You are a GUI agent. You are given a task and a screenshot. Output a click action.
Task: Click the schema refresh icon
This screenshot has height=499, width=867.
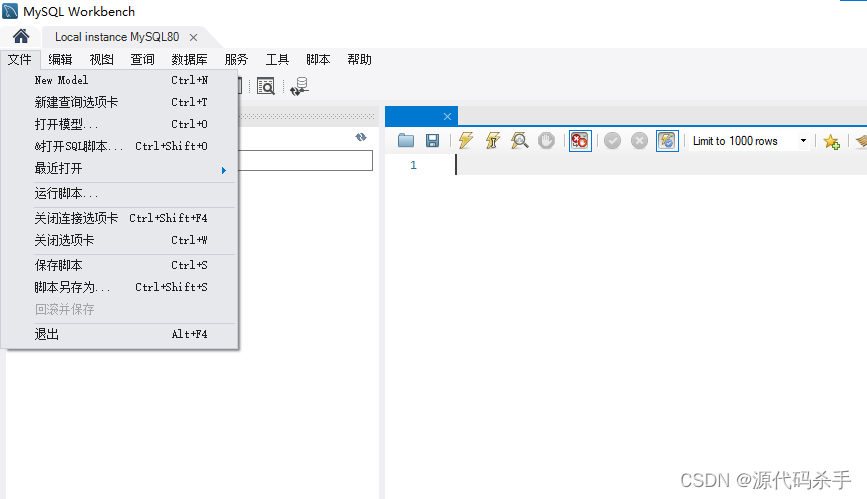pos(361,137)
